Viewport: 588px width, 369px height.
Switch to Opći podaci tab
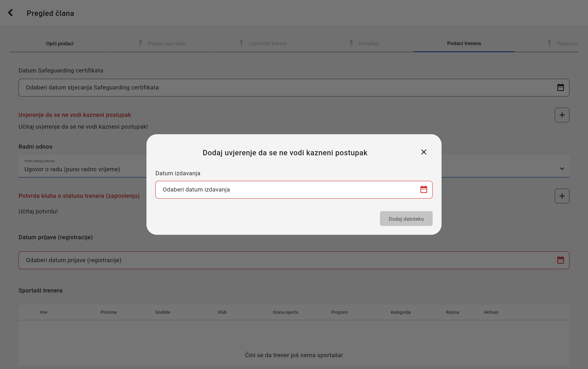click(60, 43)
